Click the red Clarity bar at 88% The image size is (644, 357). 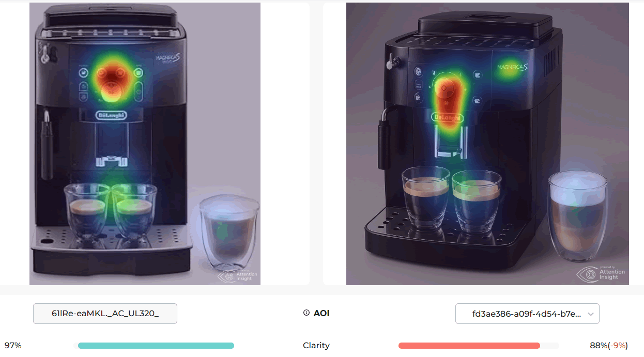point(469,346)
